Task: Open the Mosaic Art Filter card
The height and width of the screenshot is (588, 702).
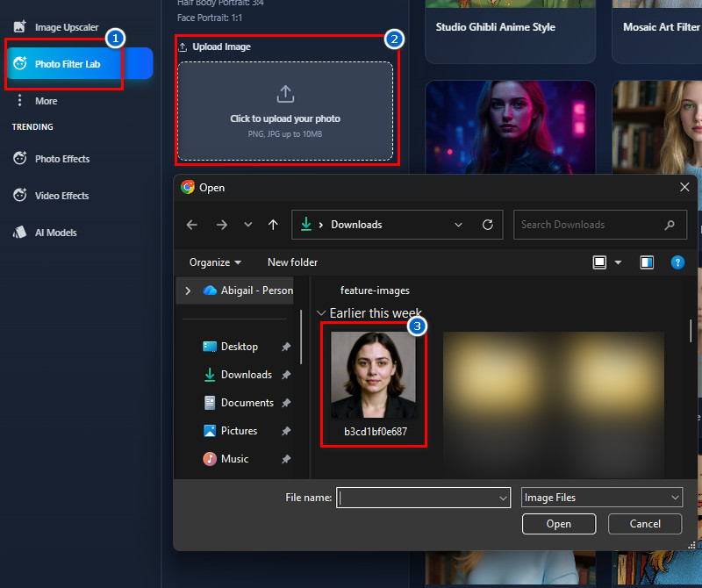Action: pyautogui.click(x=656, y=32)
